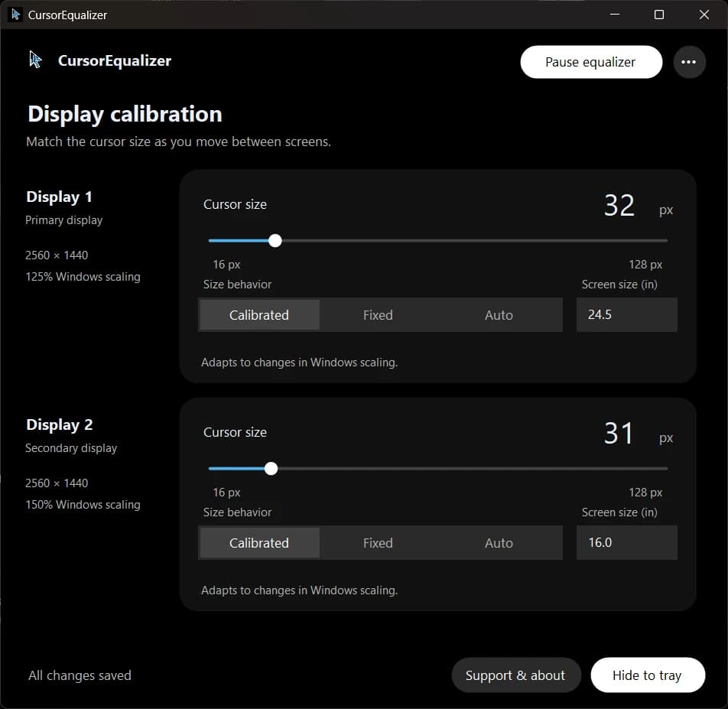Click the CursorEqualizer logo in header
Screen dimensions: 728x709
click(35, 60)
